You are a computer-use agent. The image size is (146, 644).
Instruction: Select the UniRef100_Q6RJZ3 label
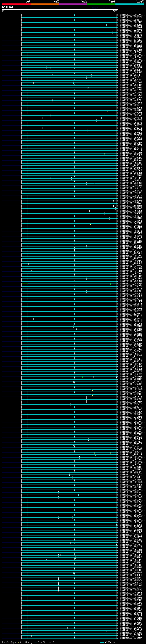pyautogui.click(x=131, y=45)
